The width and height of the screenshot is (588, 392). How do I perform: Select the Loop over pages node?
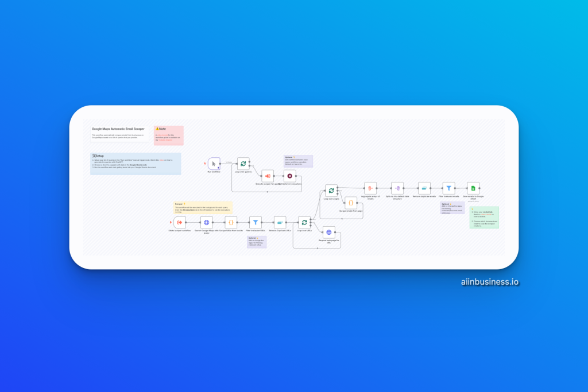click(x=331, y=191)
